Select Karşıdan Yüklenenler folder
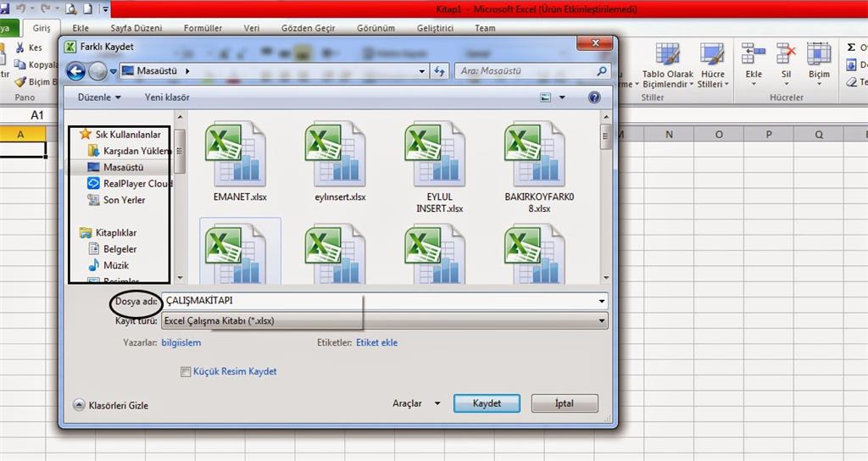868x461 pixels. pos(130,151)
